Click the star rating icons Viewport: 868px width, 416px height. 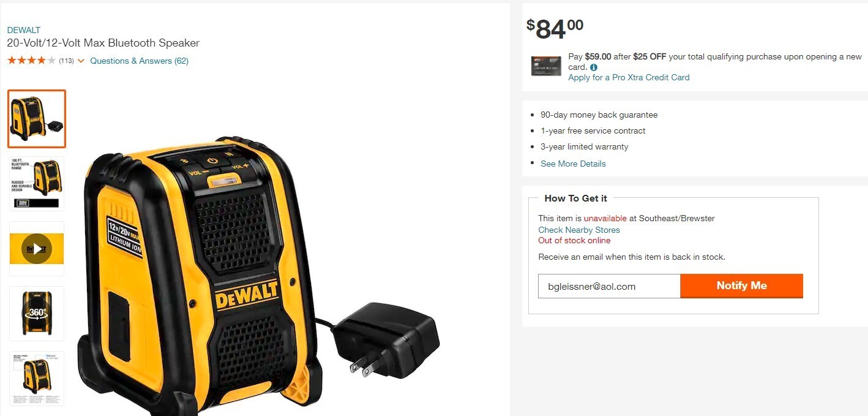[32, 61]
